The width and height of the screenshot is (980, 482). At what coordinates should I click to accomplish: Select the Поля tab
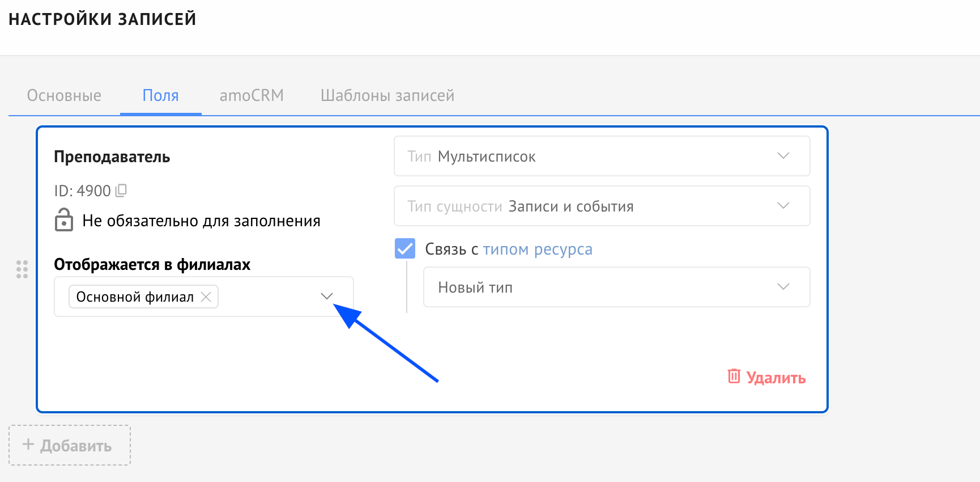tap(160, 95)
